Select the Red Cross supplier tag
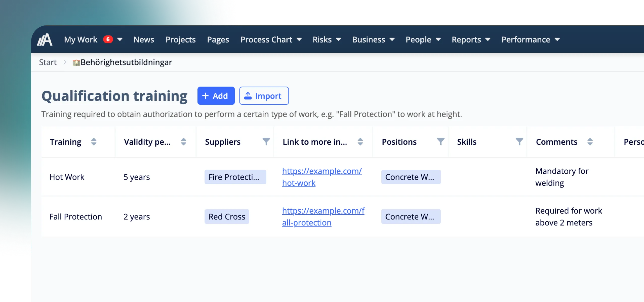 227,217
